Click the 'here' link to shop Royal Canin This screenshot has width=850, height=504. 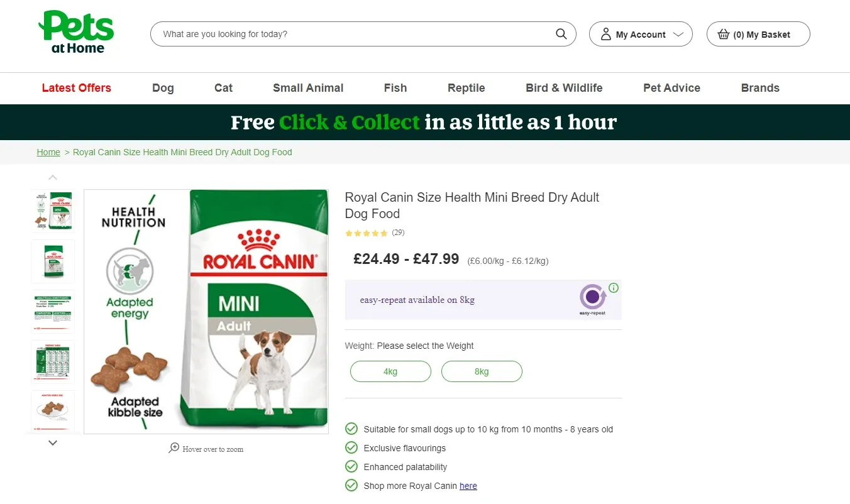pos(468,485)
